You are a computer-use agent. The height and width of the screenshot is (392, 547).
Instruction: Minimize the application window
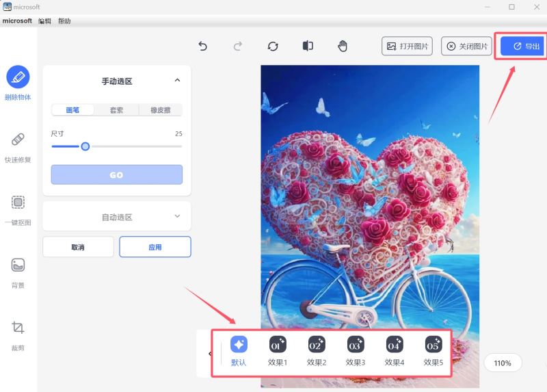pos(488,7)
